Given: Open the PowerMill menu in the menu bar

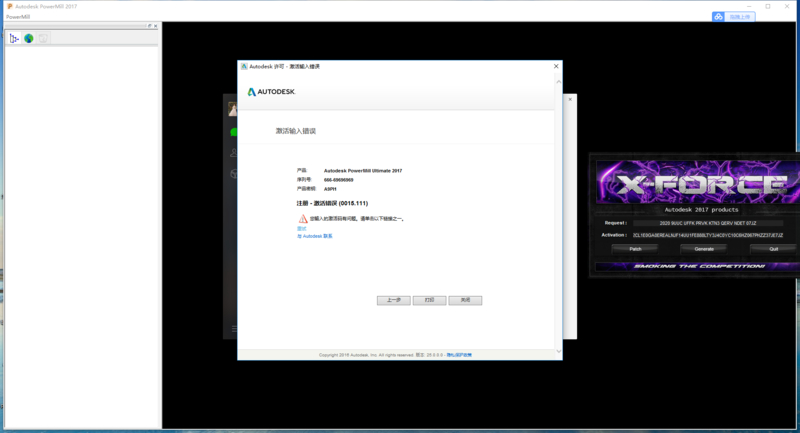Looking at the screenshot, I should pos(18,17).
